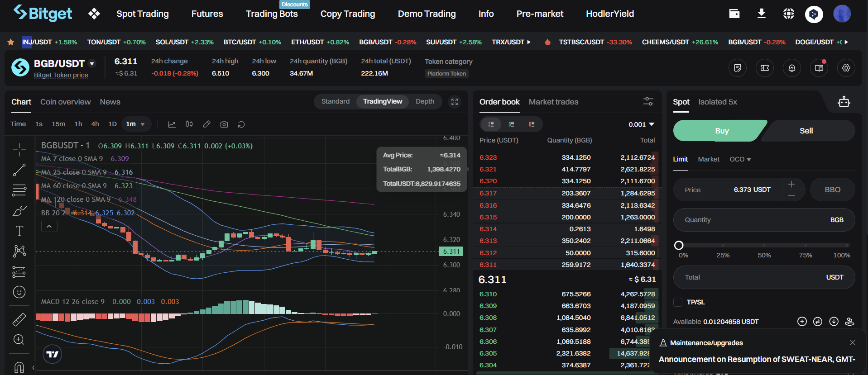
Task: Open the Bitget apps grid menu icon
Action: pyautogui.click(x=94, y=14)
